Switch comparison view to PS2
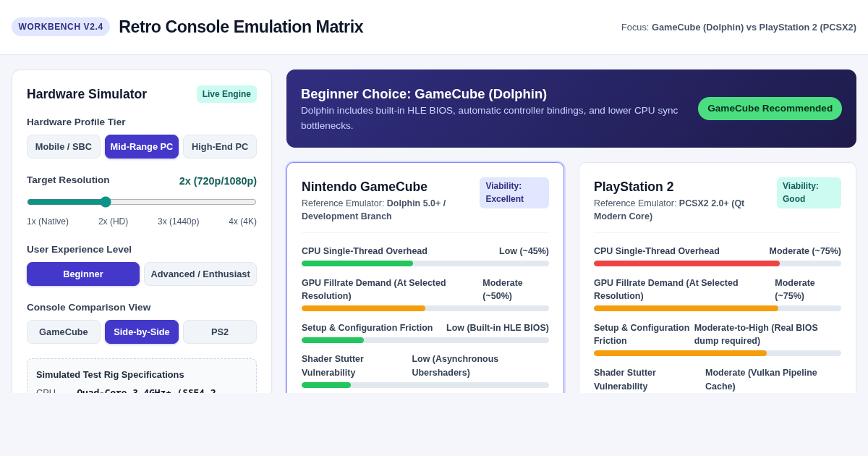Viewport: 868px width, 456px height. click(220, 332)
